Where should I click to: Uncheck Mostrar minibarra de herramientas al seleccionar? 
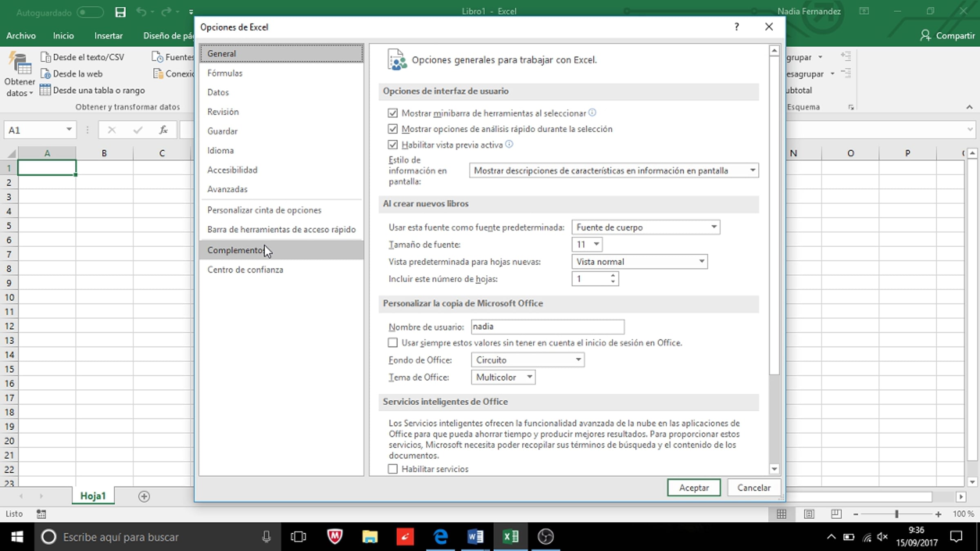click(x=392, y=113)
